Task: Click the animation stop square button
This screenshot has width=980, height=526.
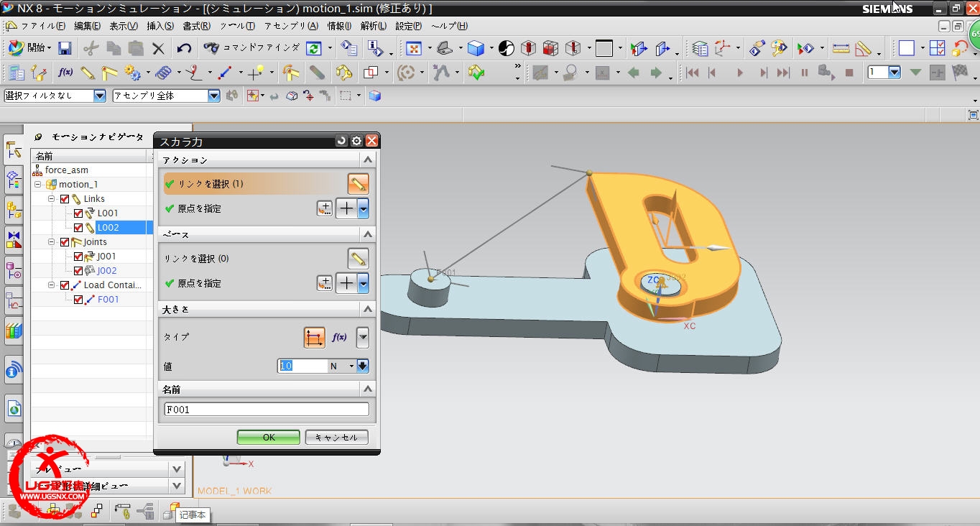Action: [x=849, y=73]
